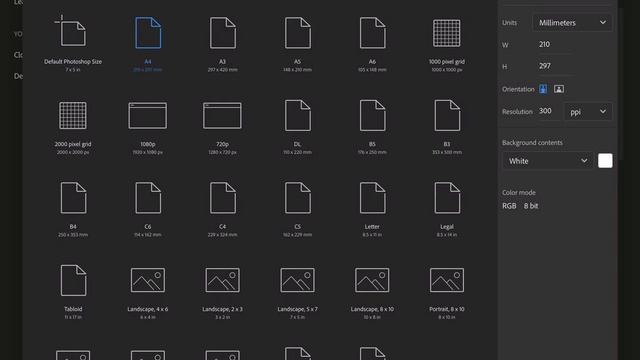The image size is (640, 360).
Task: Pick the Portrait, 8 x 10 photo preset
Action: [x=447, y=293]
